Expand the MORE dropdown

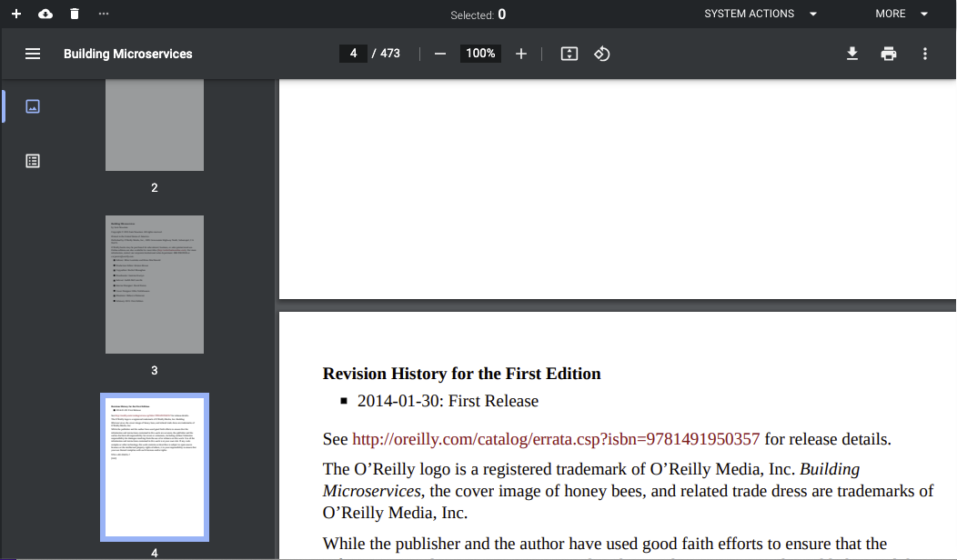tap(902, 14)
